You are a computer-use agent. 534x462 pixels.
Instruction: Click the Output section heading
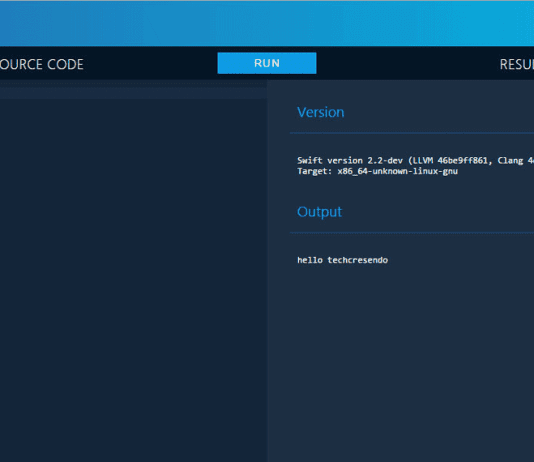point(319,212)
